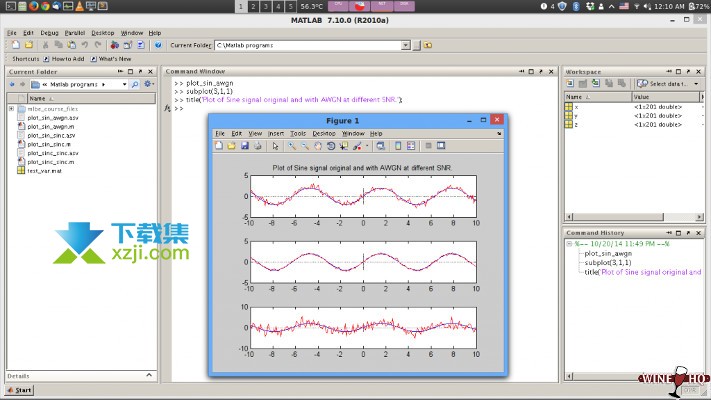This screenshot has width=711, height=400.
Task: Click the Hide Plot Tools icon
Action: (x=428, y=146)
